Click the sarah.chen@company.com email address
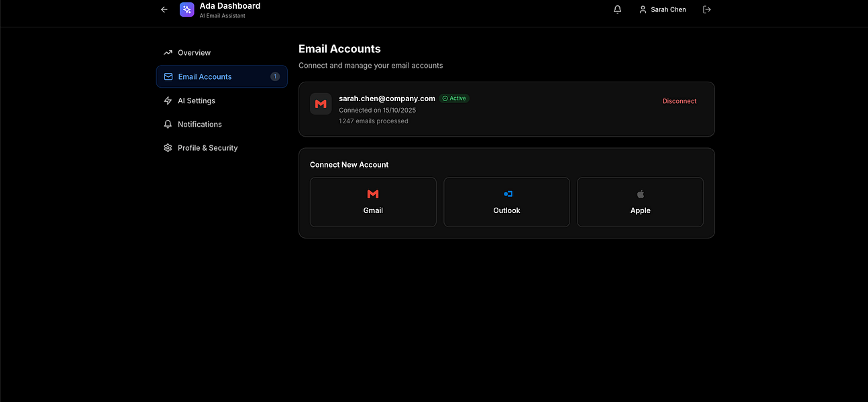Viewport: 868px width, 402px height. pyautogui.click(x=387, y=98)
